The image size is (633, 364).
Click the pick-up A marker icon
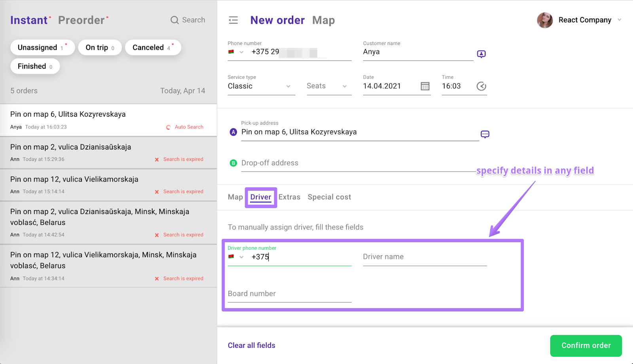[x=233, y=132]
